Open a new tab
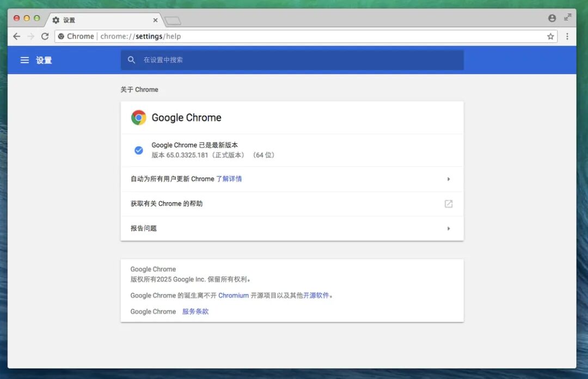Image resolution: width=588 pixels, height=379 pixels. 173,21
